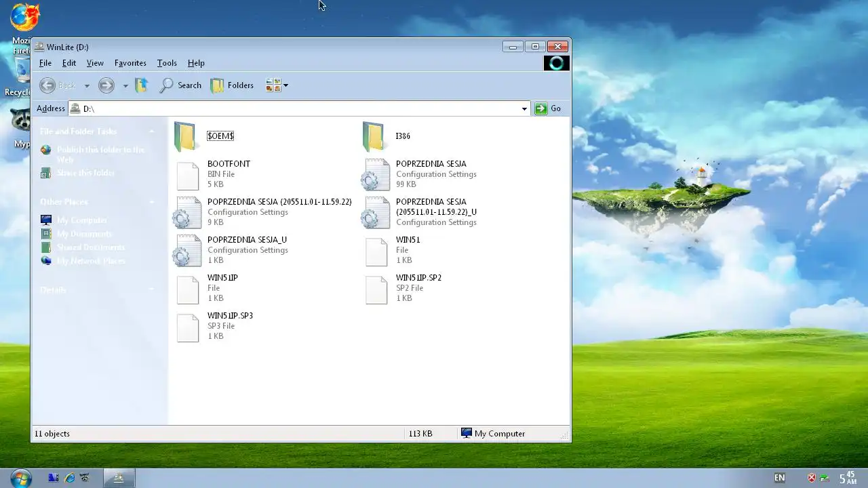Select POPRZEDNIA SESJA (205511.01-11.59.22)_U file icon
The height and width of the screenshot is (488, 868).
tap(375, 212)
